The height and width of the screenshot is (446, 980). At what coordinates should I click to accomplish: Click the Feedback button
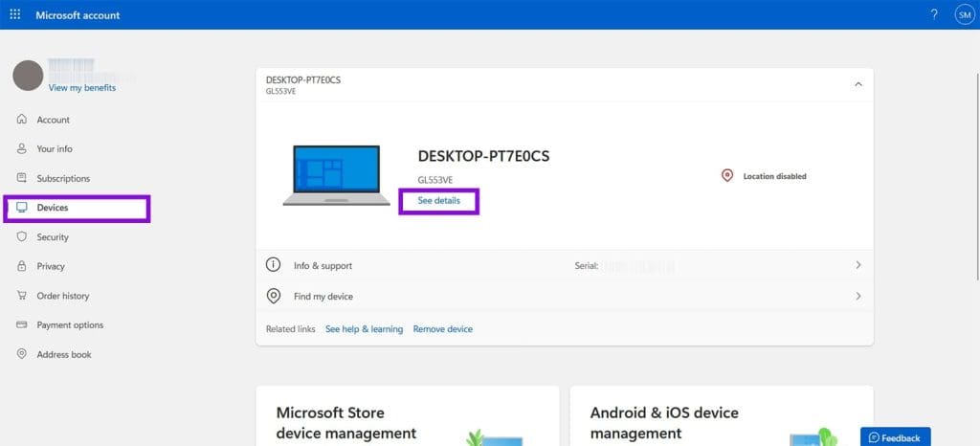[895, 437]
